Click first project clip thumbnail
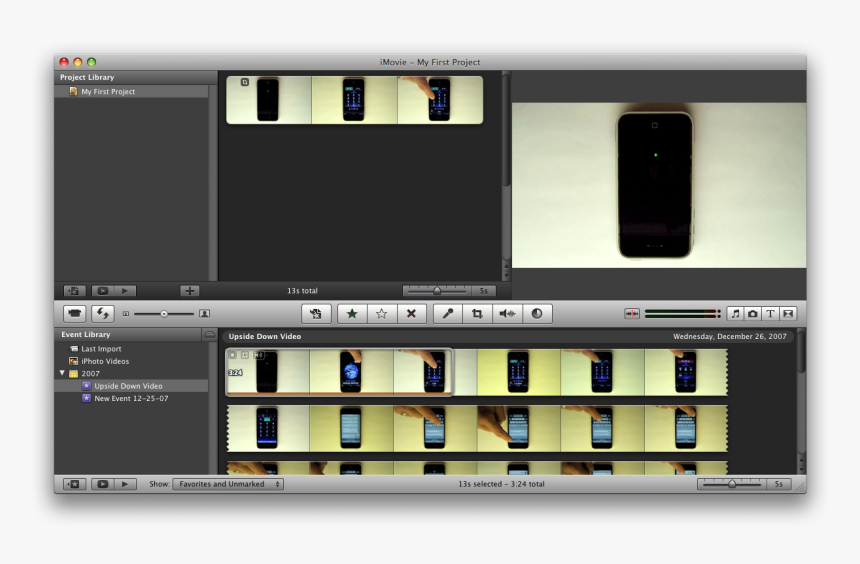Viewport: 860px width, 564px height. click(269, 100)
